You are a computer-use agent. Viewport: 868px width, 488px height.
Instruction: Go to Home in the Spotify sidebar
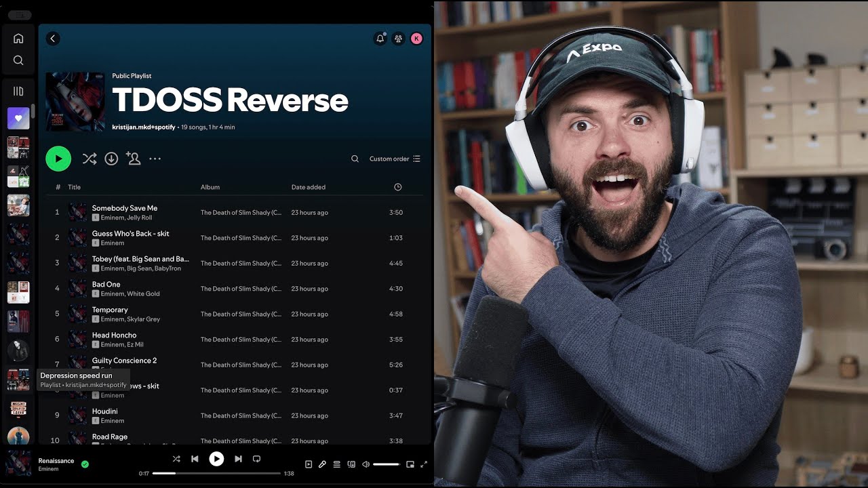18,39
